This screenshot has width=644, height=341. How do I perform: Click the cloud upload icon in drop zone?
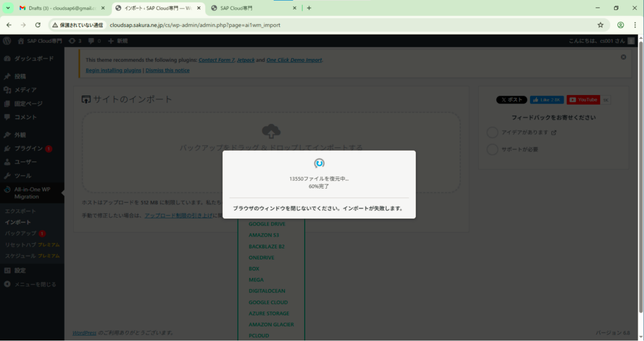coord(271,131)
